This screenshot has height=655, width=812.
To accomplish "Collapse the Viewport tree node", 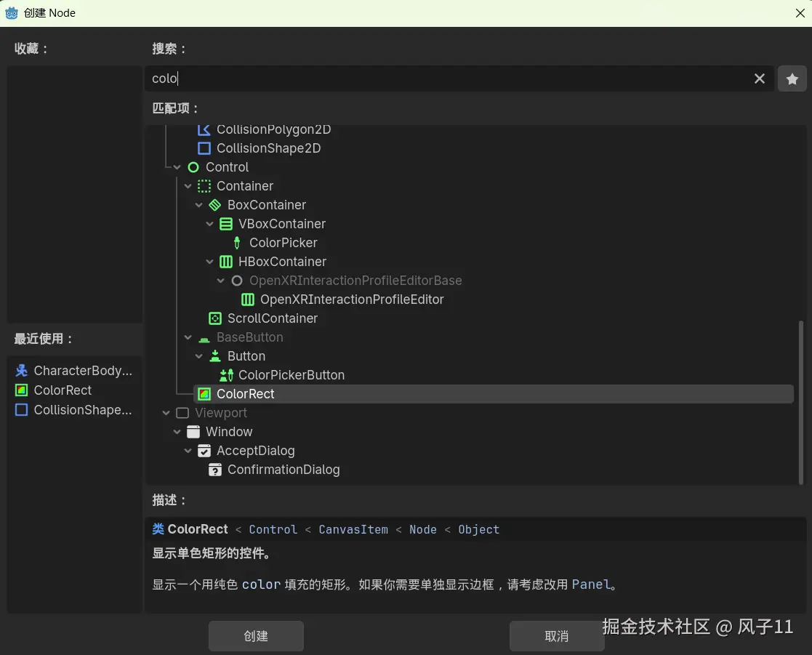I will point(166,413).
